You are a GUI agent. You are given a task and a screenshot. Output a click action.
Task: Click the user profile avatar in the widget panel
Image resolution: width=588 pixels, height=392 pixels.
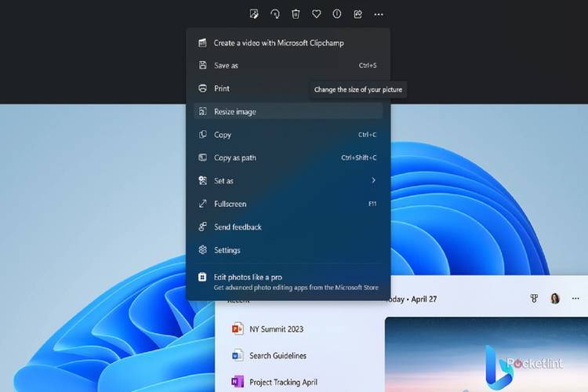tap(555, 299)
